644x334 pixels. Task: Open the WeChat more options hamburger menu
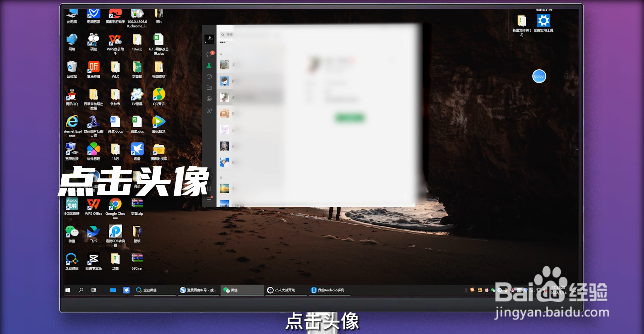pyautogui.click(x=209, y=199)
